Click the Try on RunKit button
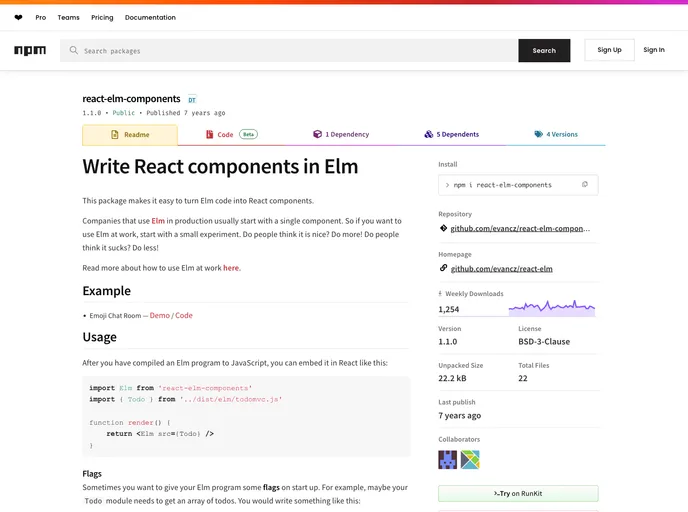Screen dimensions: 688x512 (518, 494)
